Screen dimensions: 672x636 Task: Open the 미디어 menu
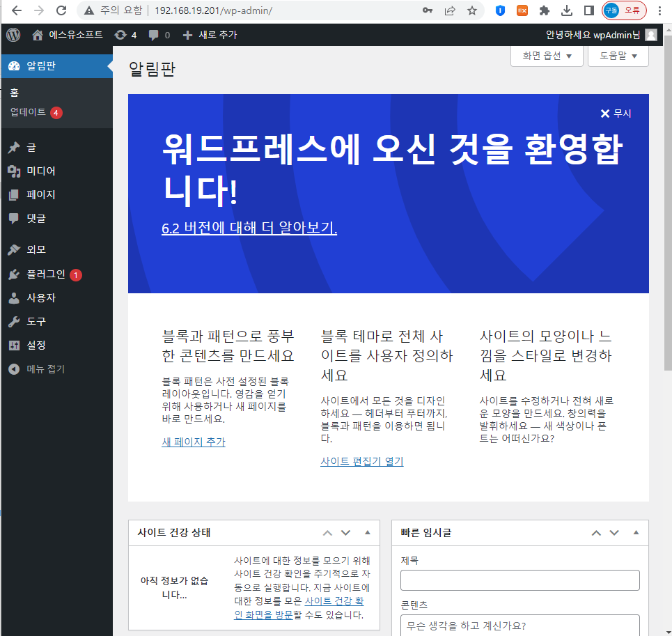click(x=56, y=171)
